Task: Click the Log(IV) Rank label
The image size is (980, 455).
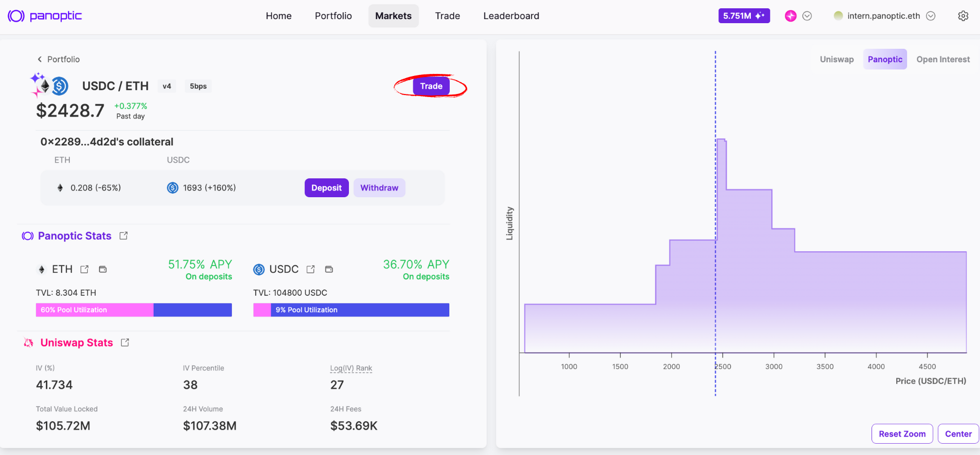Action: 351,368
